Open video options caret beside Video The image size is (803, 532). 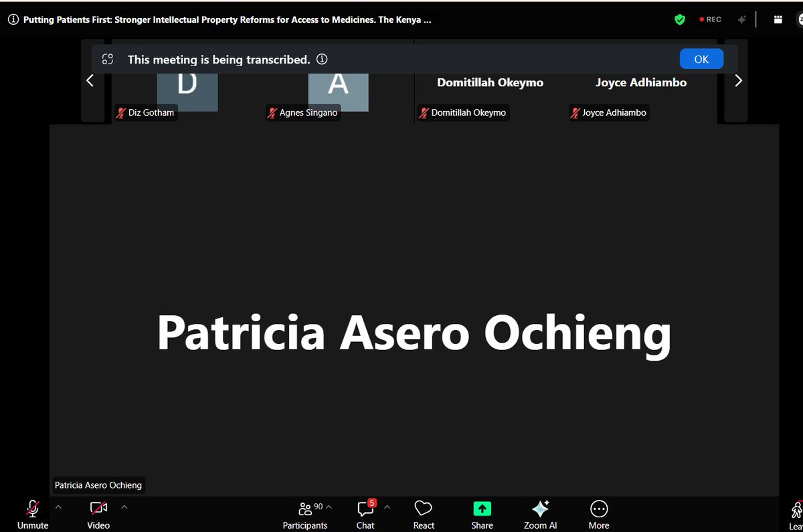point(124,507)
